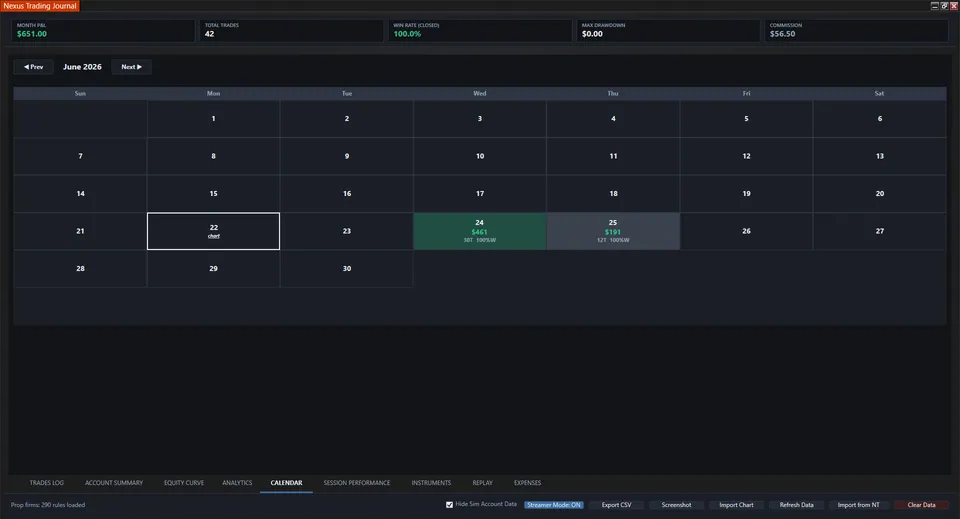Advance to next month with Next button
Image resolution: width=960 pixels, height=519 pixels.
[131, 67]
